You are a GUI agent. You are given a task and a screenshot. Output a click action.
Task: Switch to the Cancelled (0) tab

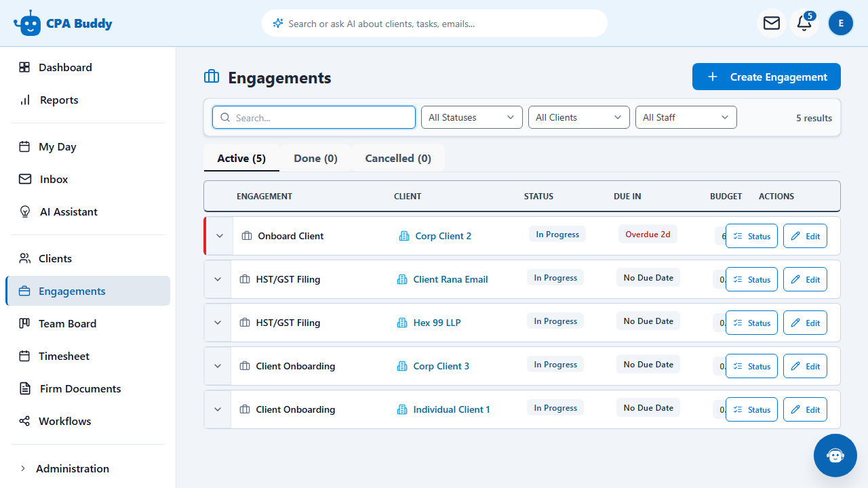[x=398, y=158]
